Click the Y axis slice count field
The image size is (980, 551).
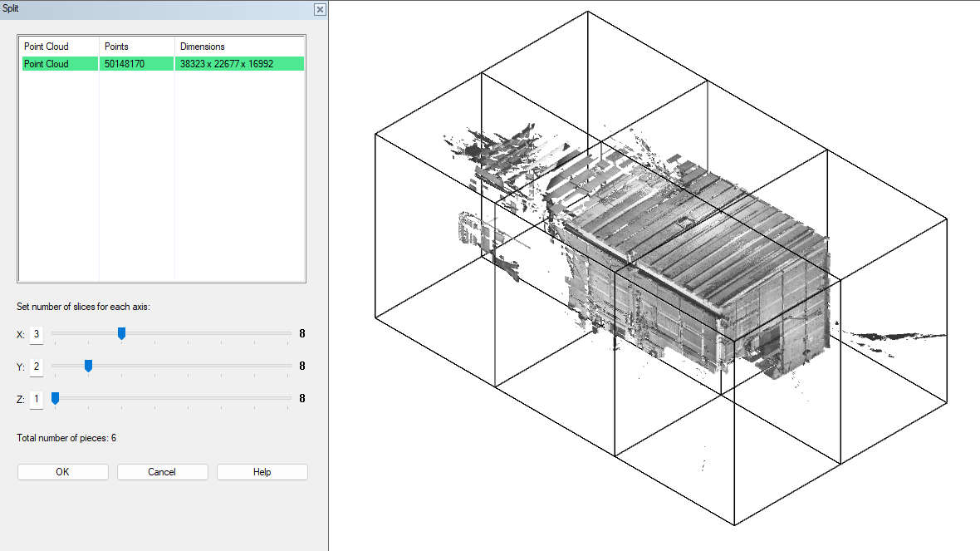pyautogui.click(x=37, y=367)
